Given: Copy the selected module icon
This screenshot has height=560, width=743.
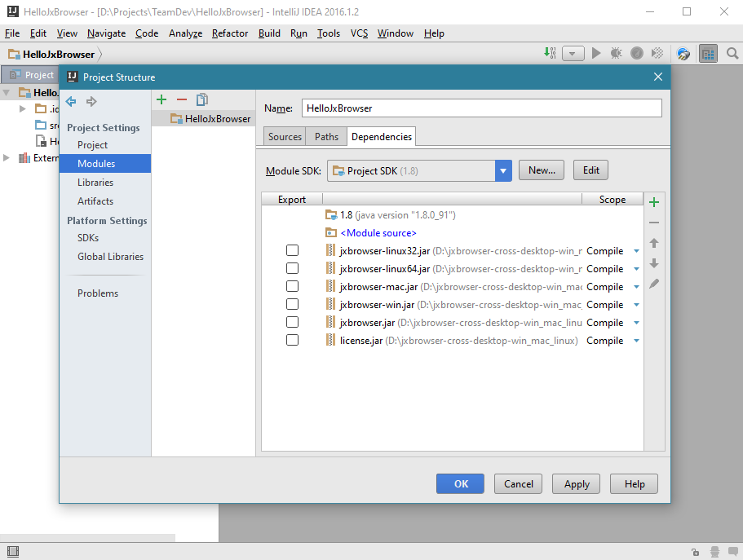Looking at the screenshot, I should [202, 99].
